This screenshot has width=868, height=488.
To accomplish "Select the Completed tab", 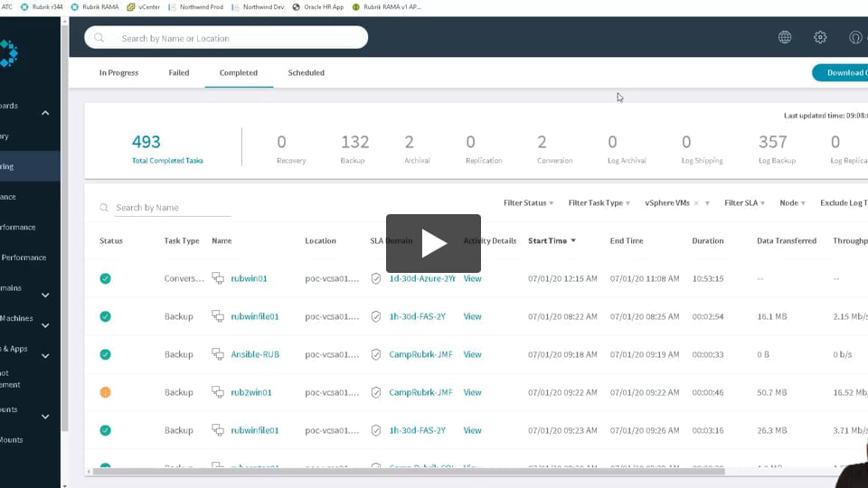I will point(239,72).
